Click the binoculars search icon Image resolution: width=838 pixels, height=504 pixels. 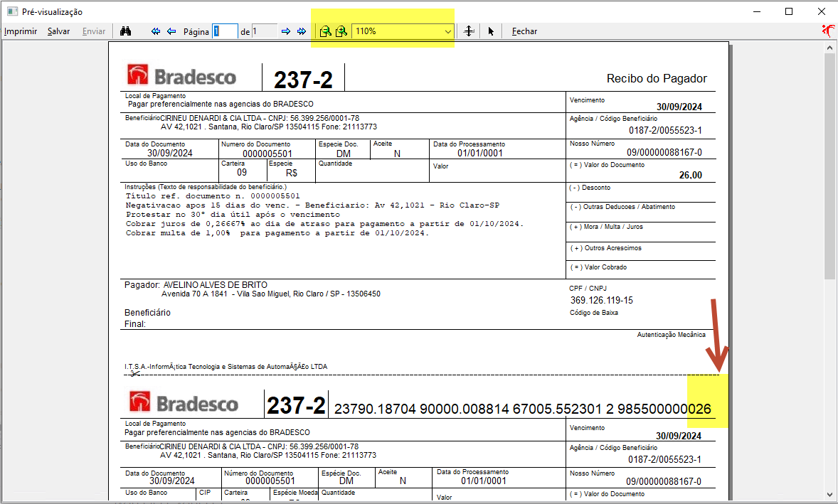pos(126,31)
